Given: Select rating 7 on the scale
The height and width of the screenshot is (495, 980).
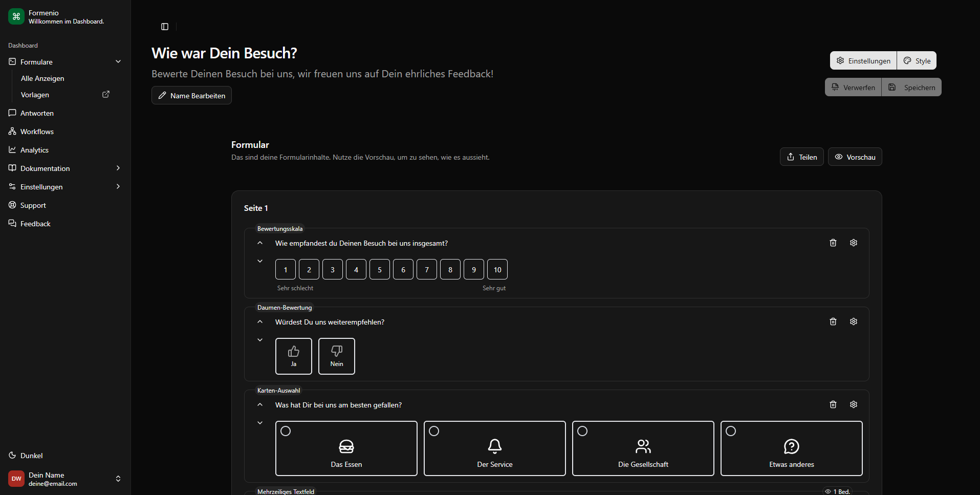Looking at the screenshot, I should [x=426, y=269].
